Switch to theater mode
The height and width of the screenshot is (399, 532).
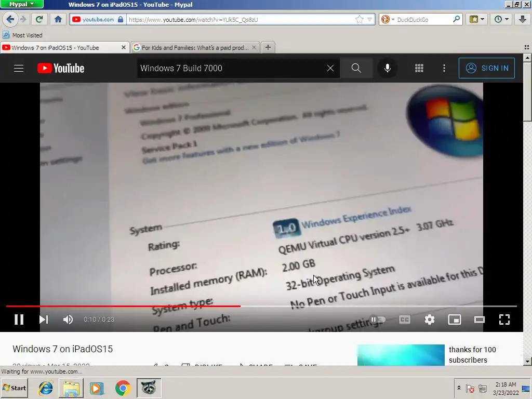(480, 320)
